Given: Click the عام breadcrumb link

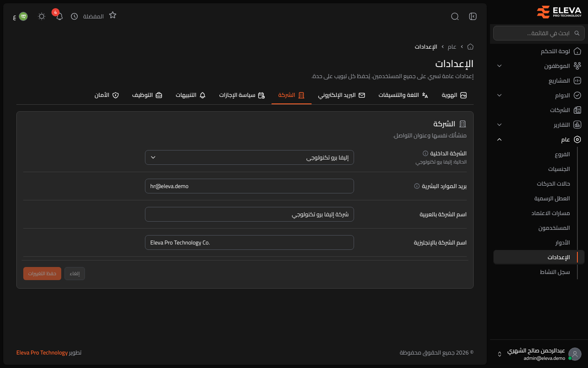Looking at the screenshot, I should (x=452, y=47).
